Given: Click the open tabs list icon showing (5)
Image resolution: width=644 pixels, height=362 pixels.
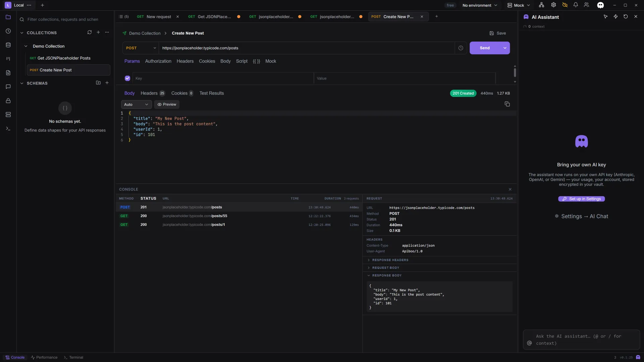Looking at the screenshot, I should coord(124,16).
